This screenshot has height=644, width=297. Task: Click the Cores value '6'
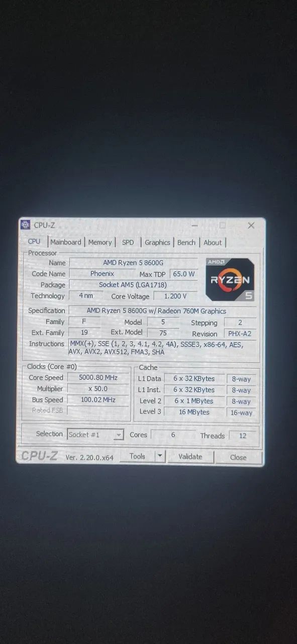pos(173,435)
